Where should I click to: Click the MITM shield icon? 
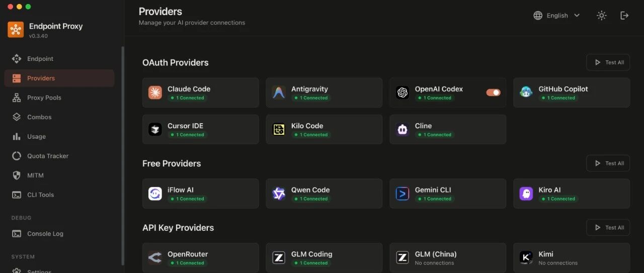pos(17,175)
